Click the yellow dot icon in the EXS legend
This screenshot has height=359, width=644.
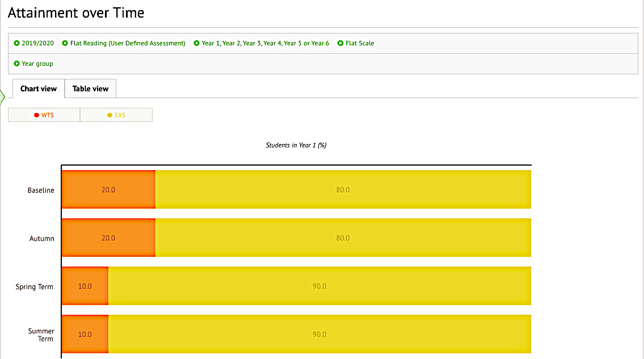tap(109, 115)
